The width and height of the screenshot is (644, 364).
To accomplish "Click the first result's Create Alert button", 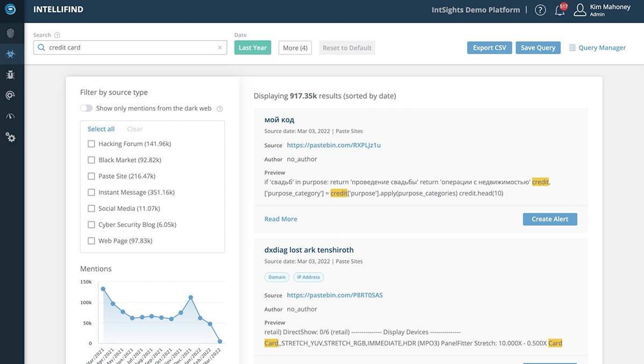I will tap(549, 219).
